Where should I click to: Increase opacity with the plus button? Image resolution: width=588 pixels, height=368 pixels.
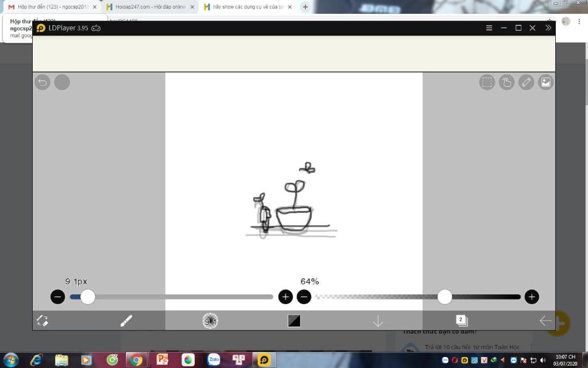click(532, 297)
